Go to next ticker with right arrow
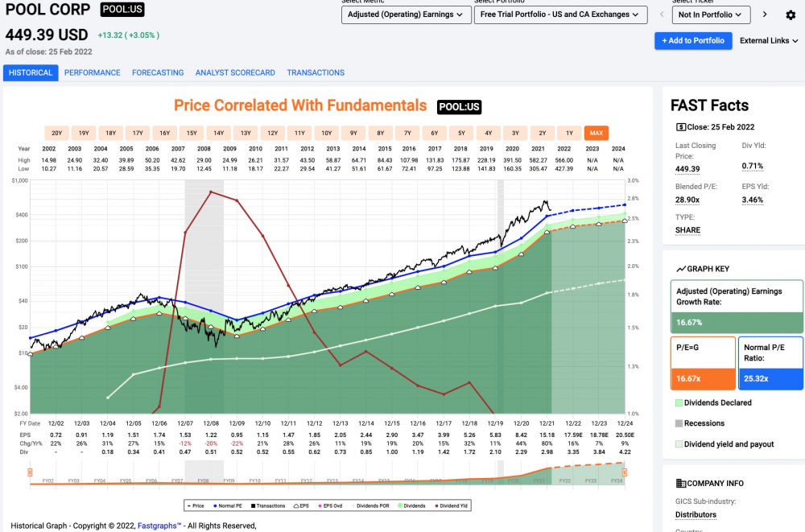Image resolution: width=805 pixels, height=532 pixels. pyautogui.click(x=765, y=14)
